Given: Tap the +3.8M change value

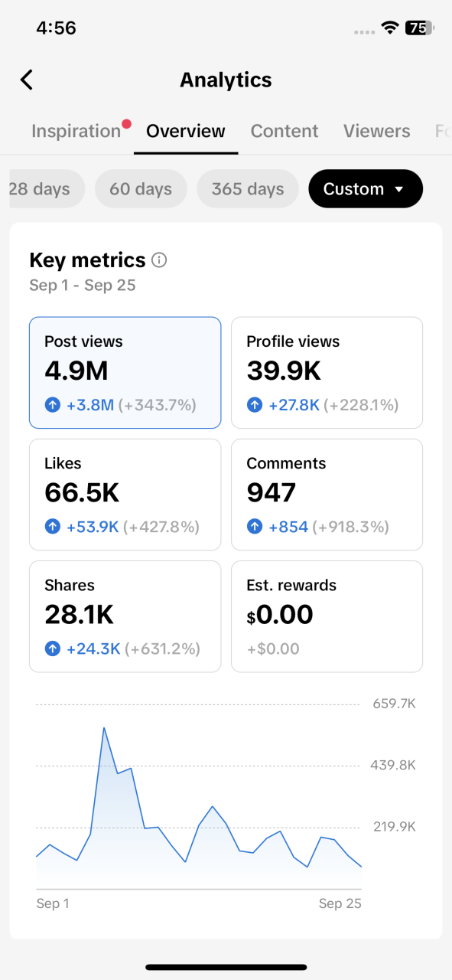Looking at the screenshot, I should [x=90, y=405].
